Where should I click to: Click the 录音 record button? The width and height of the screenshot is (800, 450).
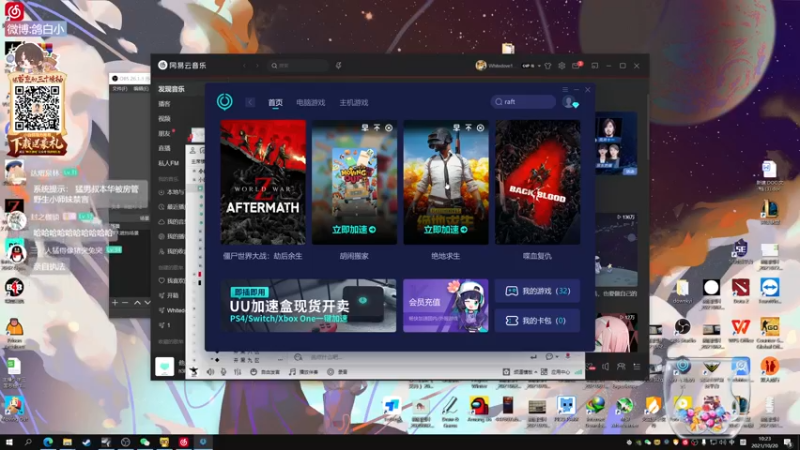(337, 372)
